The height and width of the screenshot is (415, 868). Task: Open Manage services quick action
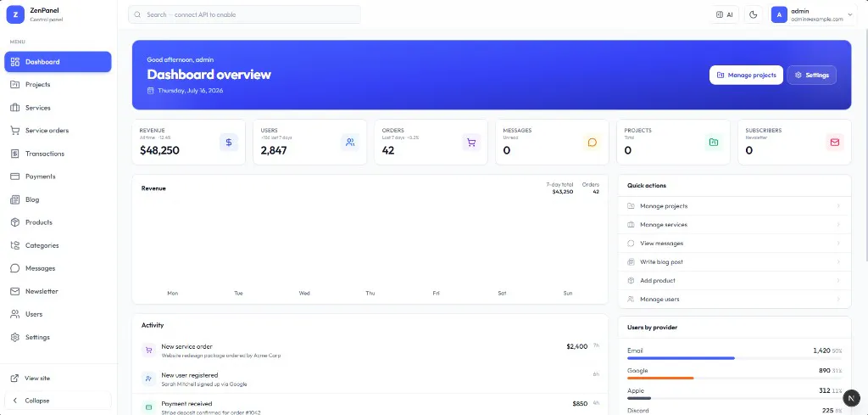coord(735,225)
